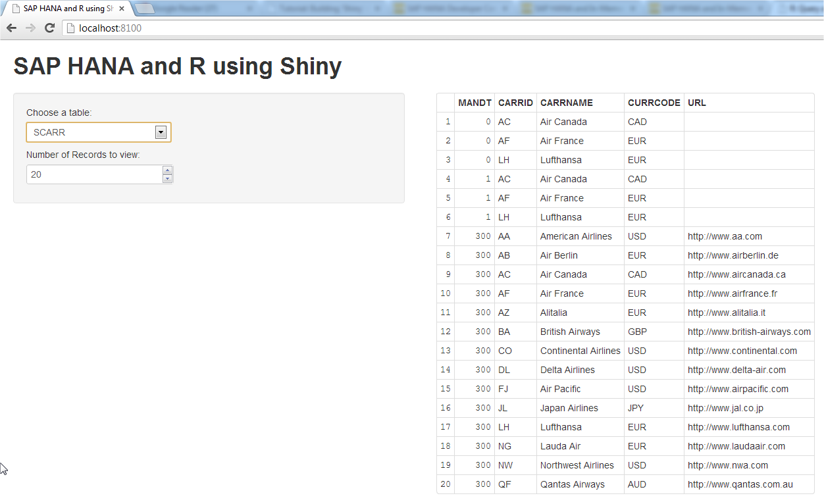Select the http://www.continental.com URL cell

[749, 351]
